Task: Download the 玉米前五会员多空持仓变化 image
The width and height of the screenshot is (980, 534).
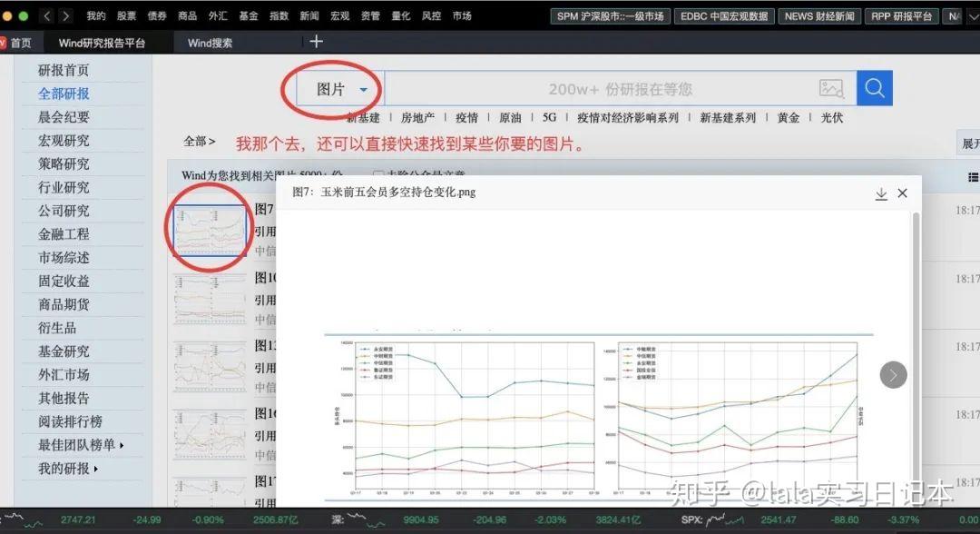Action: coord(880,193)
